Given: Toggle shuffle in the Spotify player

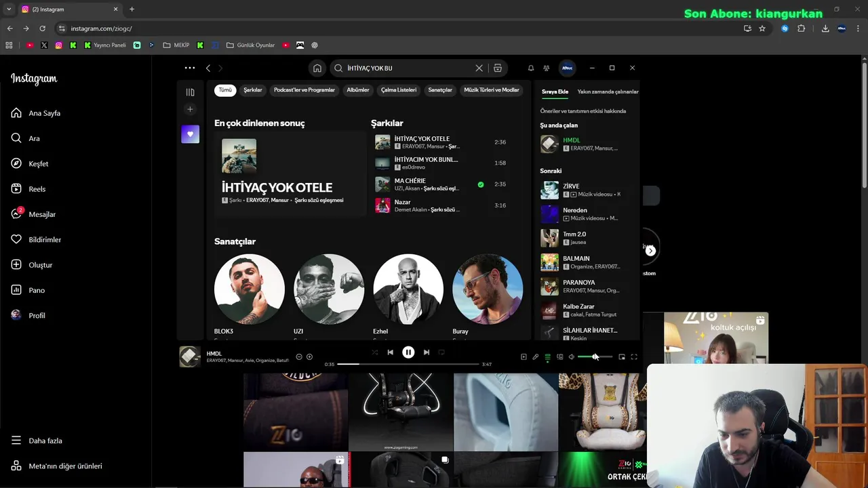Looking at the screenshot, I should point(375,352).
